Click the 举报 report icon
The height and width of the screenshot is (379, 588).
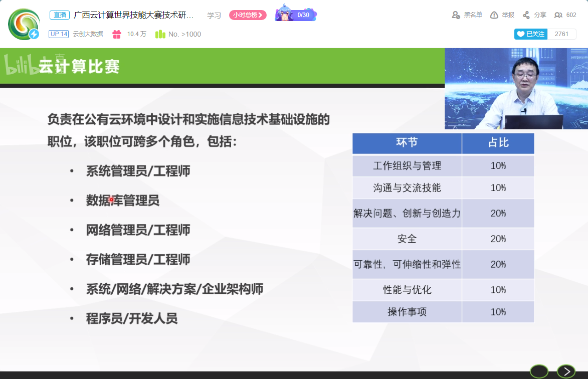tap(494, 15)
